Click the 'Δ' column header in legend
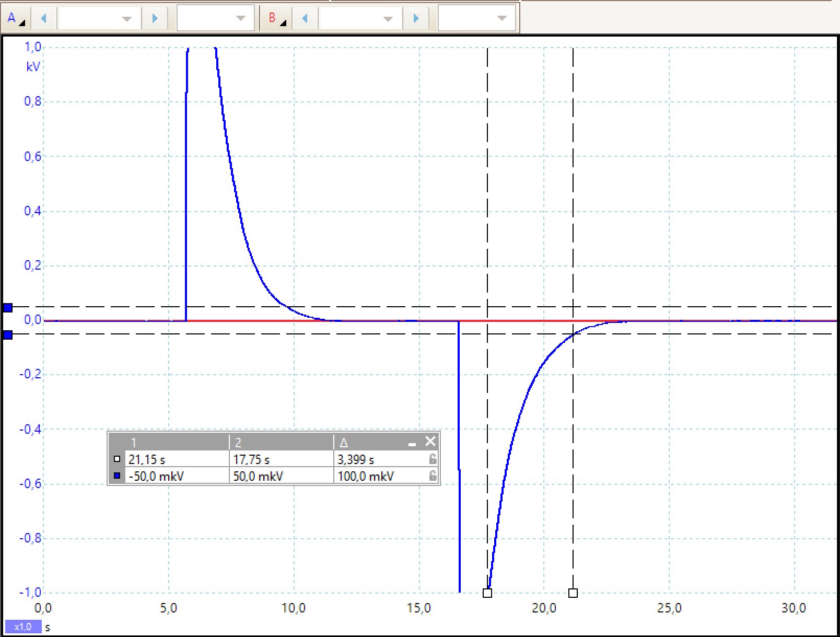 pyautogui.click(x=343, y=443)
